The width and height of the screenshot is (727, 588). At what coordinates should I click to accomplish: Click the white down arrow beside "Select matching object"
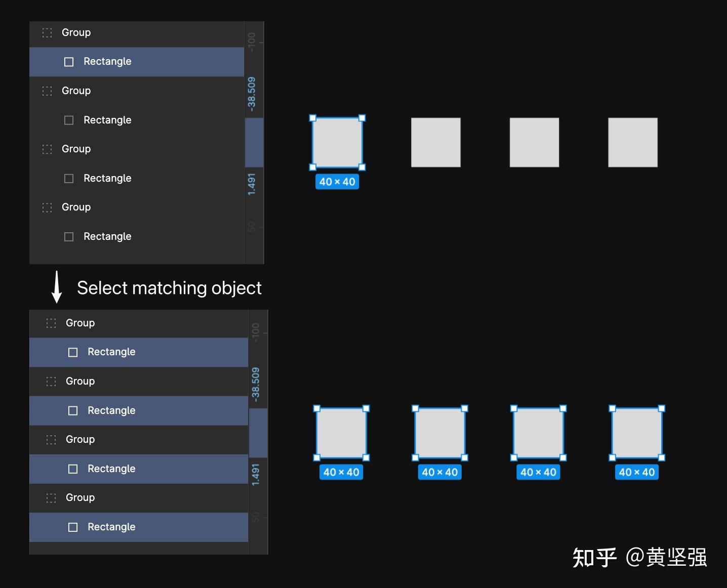coord(57,287)
